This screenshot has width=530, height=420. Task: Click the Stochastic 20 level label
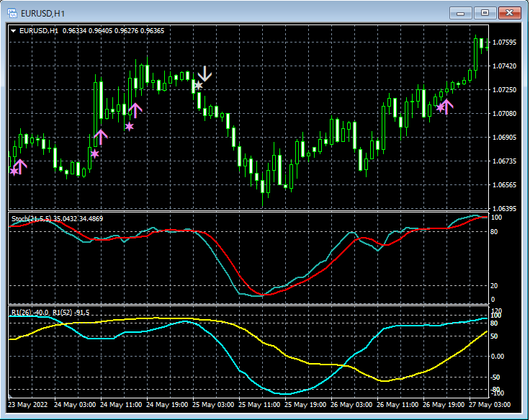(494, 286)
